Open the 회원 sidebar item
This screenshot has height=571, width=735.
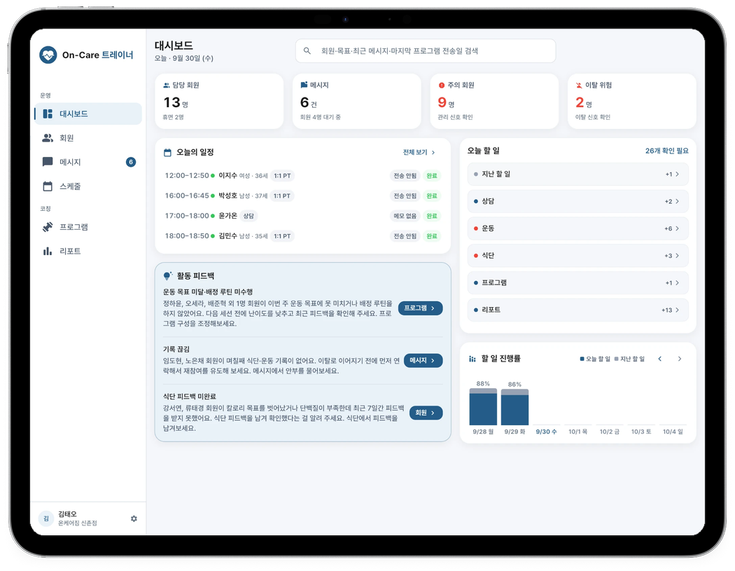click(x=88, y=138)
